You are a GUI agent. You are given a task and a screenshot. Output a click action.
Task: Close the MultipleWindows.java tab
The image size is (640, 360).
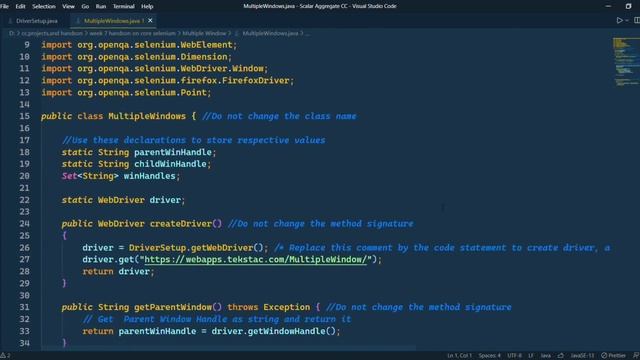[150, 20]
